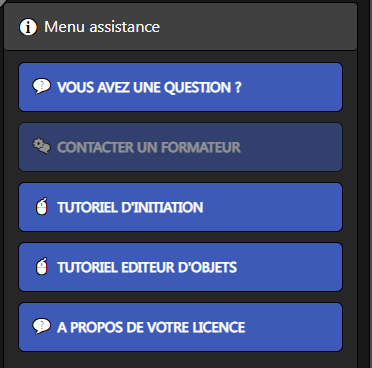
Task: Click the empty right side of Tutoriel editeur d'objets
Action: coord(289,267)
